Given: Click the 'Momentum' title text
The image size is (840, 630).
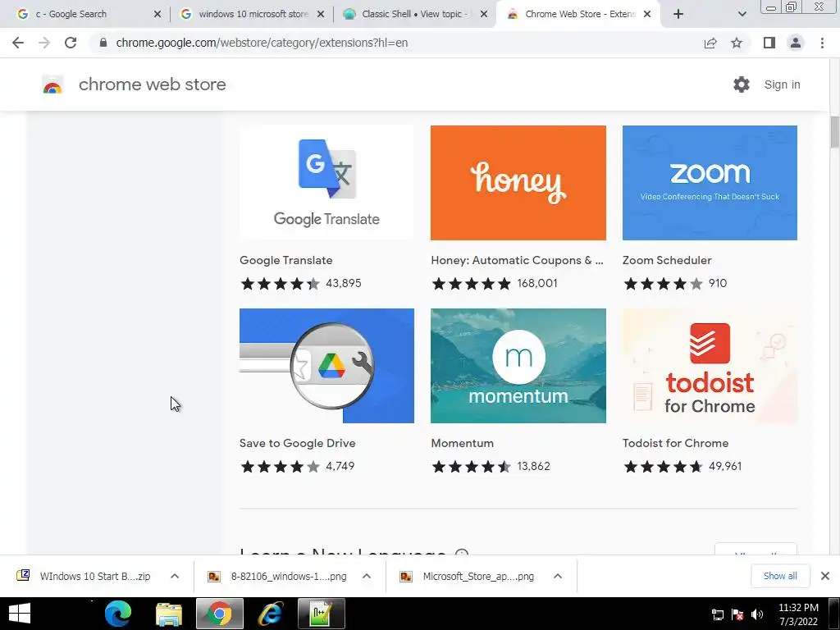Looking at the screenshot, I should coord(463,443).
